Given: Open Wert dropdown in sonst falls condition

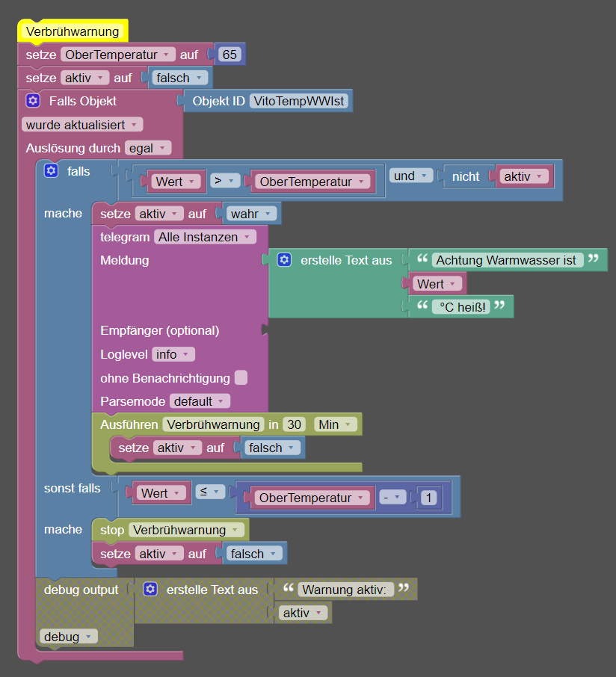Looking at the screenshot, I should pos(161,492).
